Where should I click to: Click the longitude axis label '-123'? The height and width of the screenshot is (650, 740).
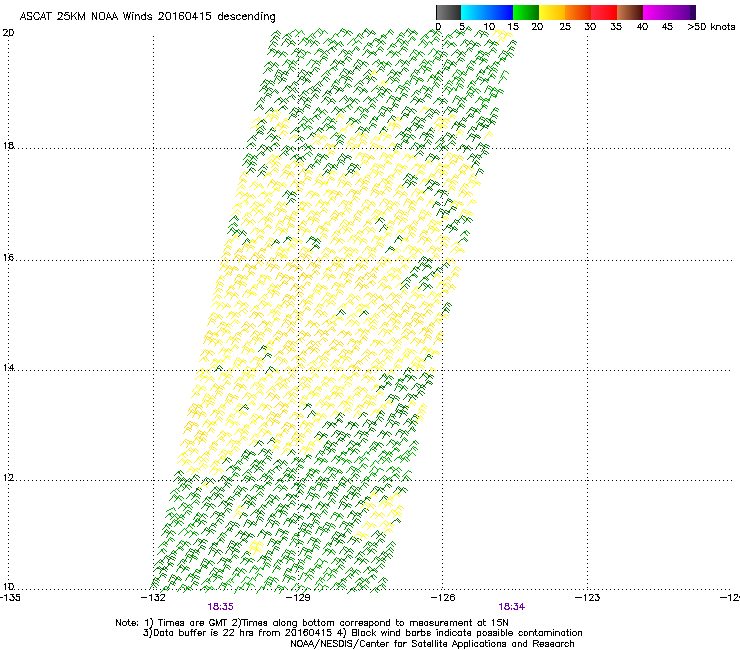pyautogui.click(x=588, y=598)
